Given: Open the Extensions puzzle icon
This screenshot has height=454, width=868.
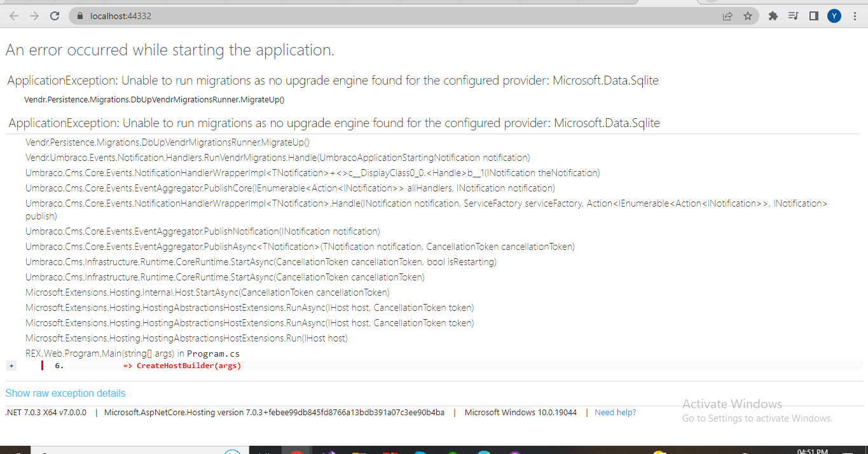Looking at the screenshot, I should [x=773, y=16].
